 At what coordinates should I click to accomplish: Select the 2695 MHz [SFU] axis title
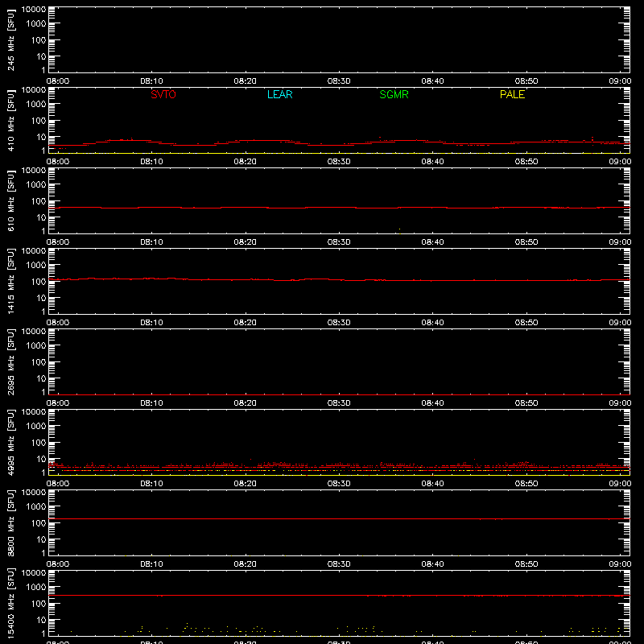pos(10,361)
